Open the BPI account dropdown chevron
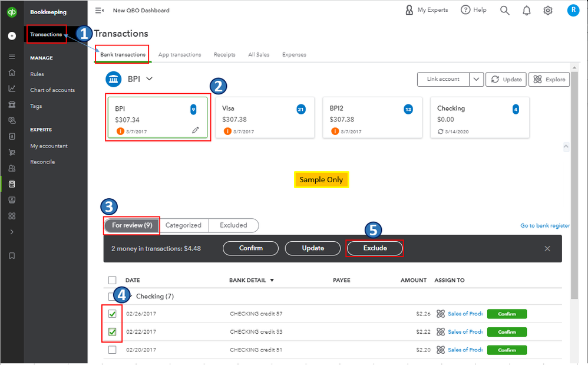This screenshot has height=365, width=588. click(149, 79)
